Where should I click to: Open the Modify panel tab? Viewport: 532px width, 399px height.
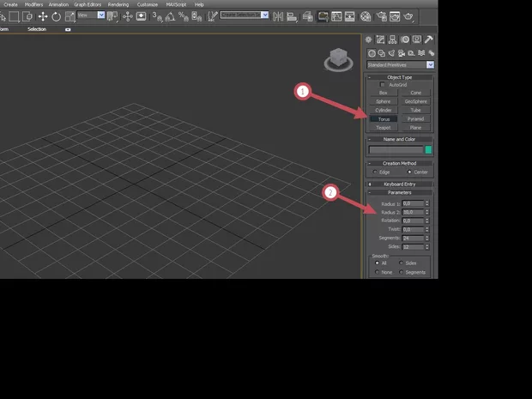pos(380,39)
